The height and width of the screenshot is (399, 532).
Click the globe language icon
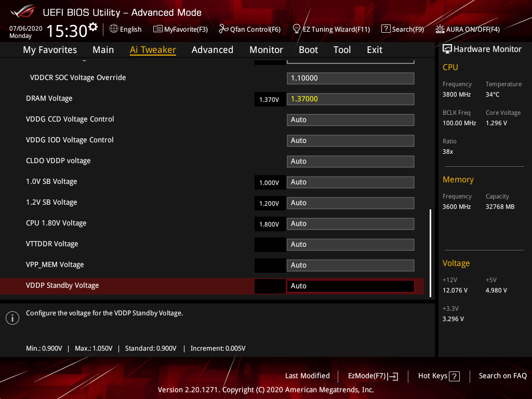(114, 29)
